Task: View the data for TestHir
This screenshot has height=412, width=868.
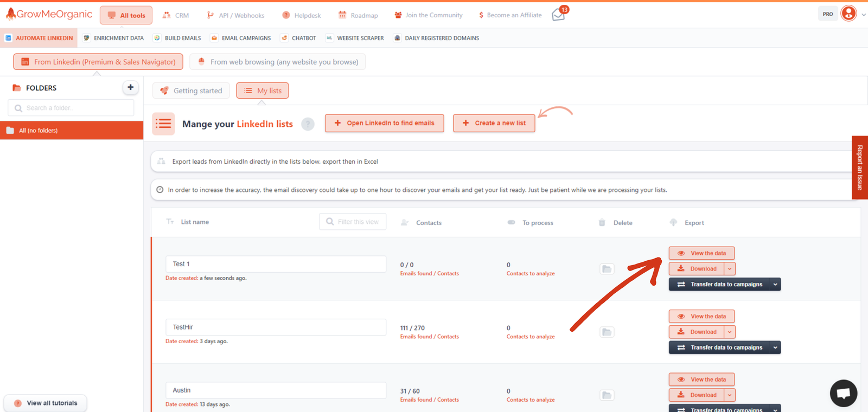Action: tap(701, 316)
